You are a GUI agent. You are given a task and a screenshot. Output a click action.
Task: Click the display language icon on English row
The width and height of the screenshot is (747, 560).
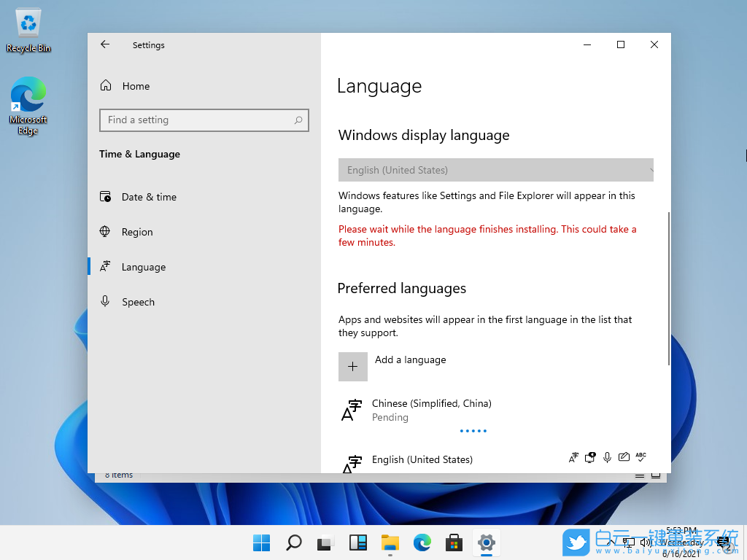coord(573,457)
